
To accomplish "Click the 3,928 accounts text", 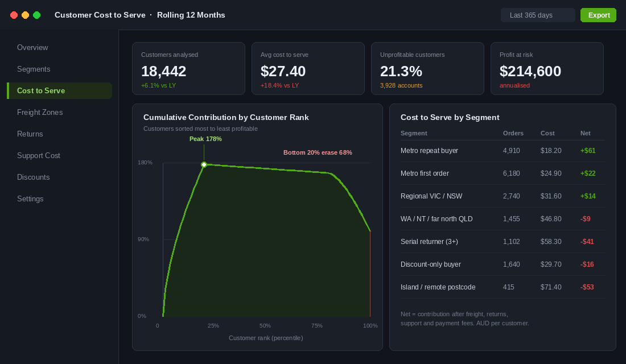I will [x=401, y=85].
